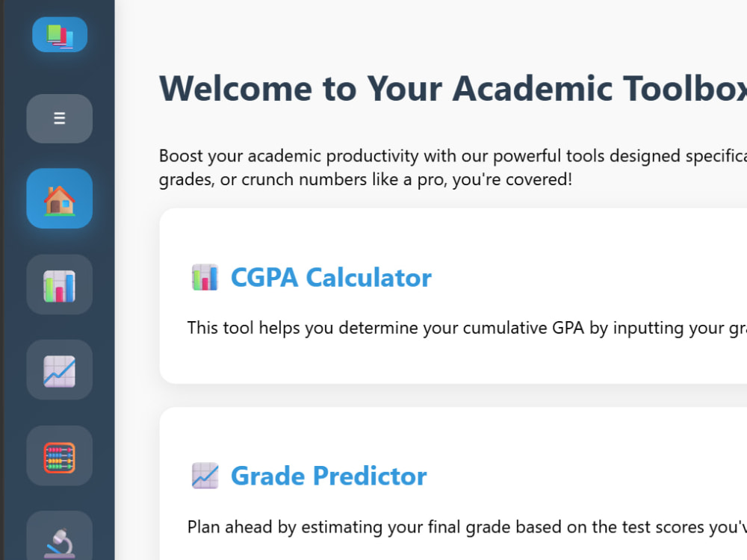This screenshot has height=560, width=747.
Task: Open the CGPA Calculator title link
Action: tap(331, 278)
